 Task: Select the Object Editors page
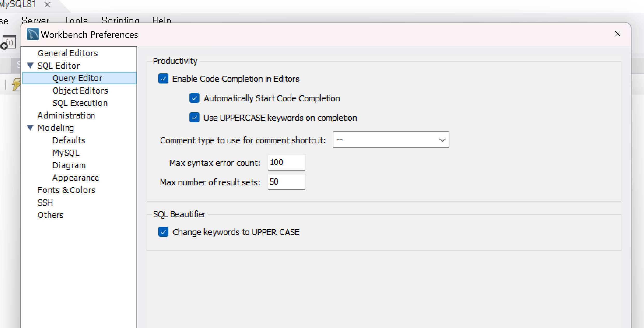[x=80, y=90]
